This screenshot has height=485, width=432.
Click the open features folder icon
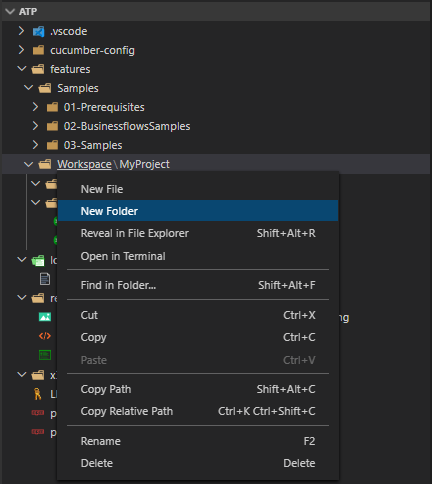[x=38, y=69]
